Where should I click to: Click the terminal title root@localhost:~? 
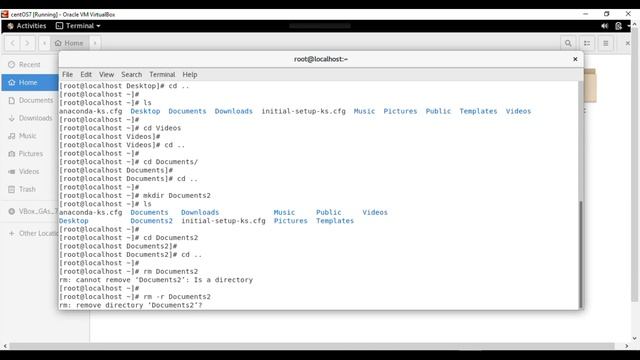coord(321,59)
